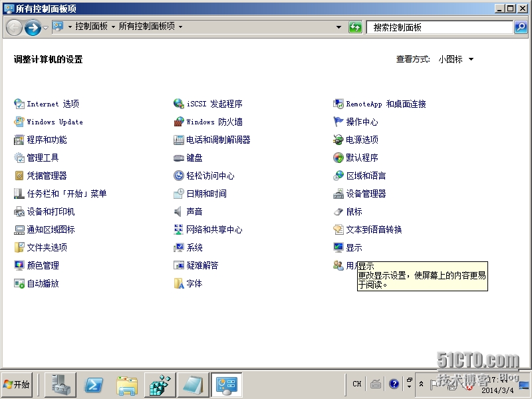
Task: Open the Windows Update icon
Action: [19, 122]
